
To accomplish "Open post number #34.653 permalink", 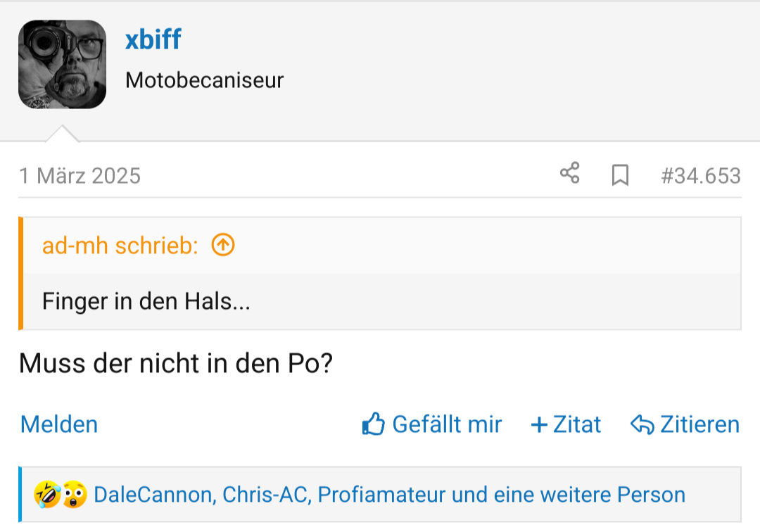I will tap(700, 175).
